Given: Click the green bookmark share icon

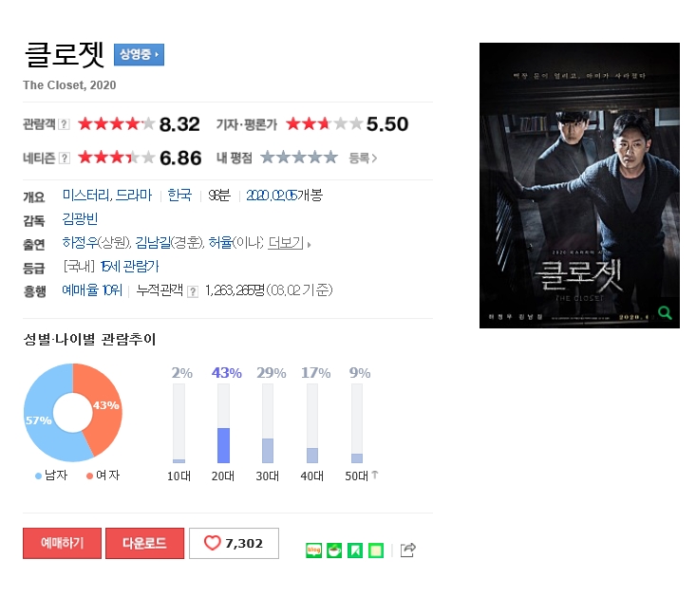Looking at the screenshot, I should [355, 551].
